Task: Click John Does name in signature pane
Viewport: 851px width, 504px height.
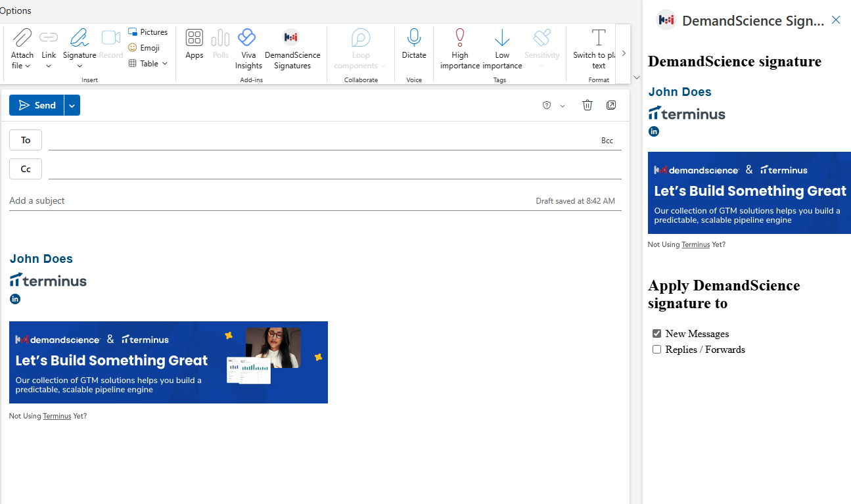Action: 680,92
